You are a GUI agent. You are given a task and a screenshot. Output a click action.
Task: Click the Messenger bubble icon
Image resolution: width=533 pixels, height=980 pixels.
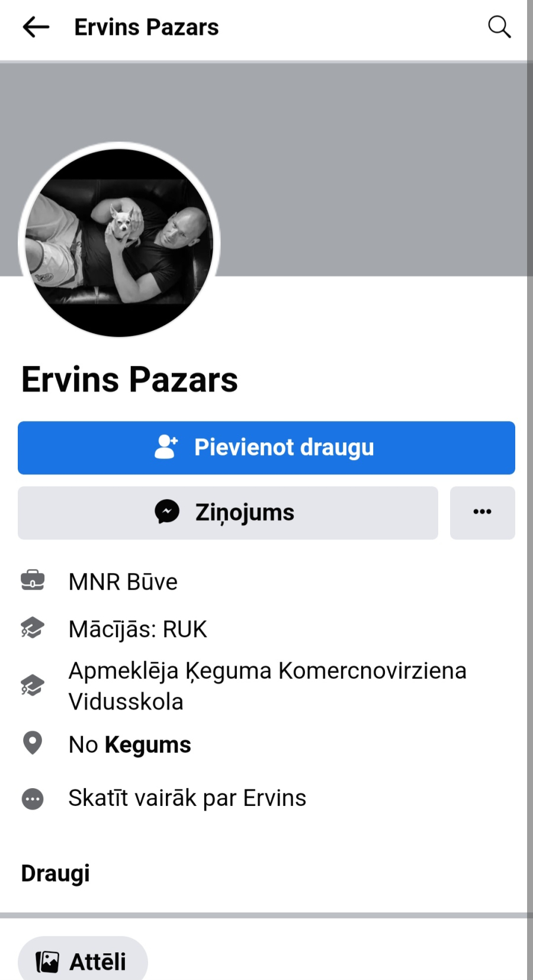tap(167, 512)
